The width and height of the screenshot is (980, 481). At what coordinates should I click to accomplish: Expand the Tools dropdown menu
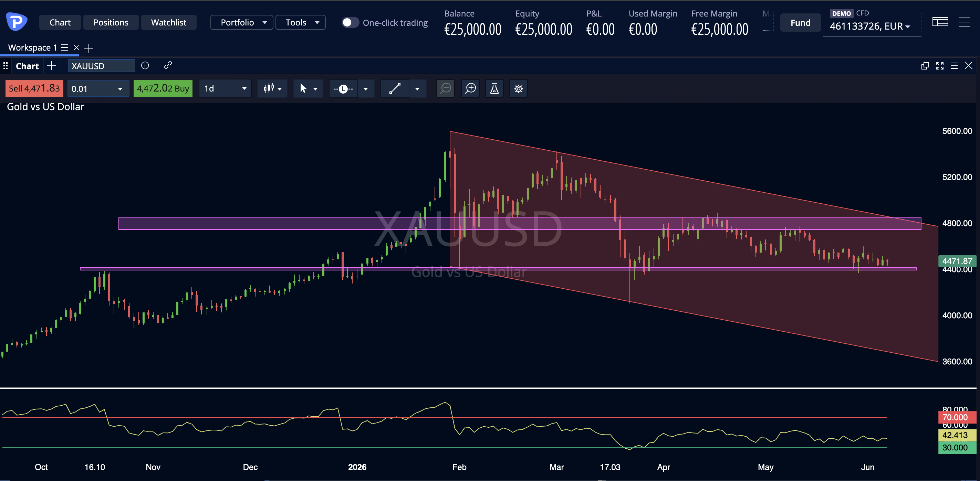(x=300, y=22)
